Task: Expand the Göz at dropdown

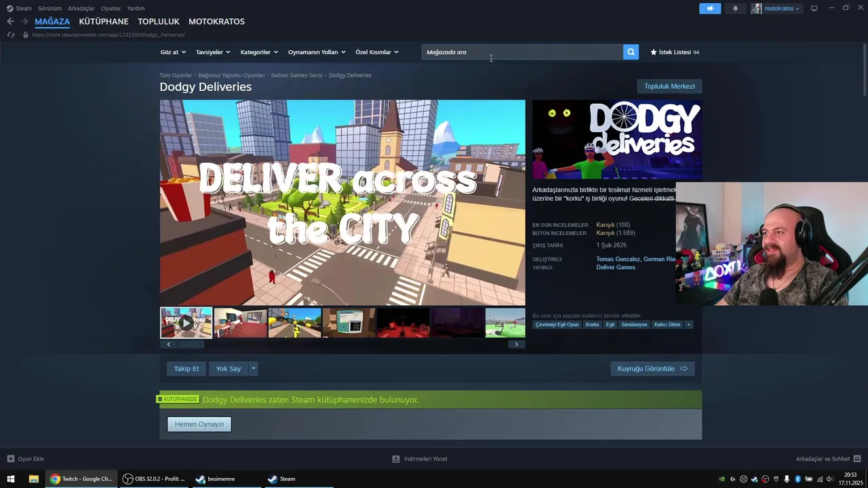Action: [x=173, y=52]
